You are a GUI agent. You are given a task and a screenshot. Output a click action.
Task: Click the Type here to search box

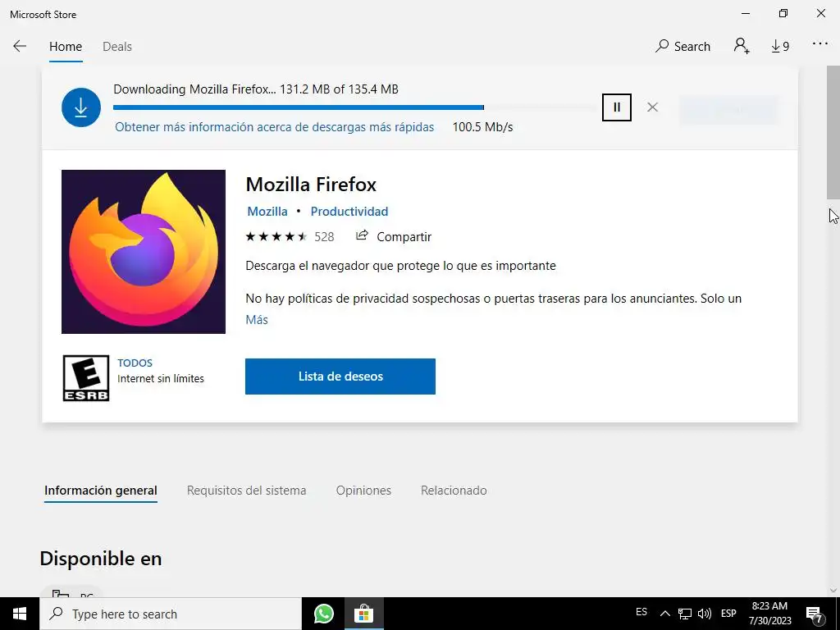click(171, 614)
